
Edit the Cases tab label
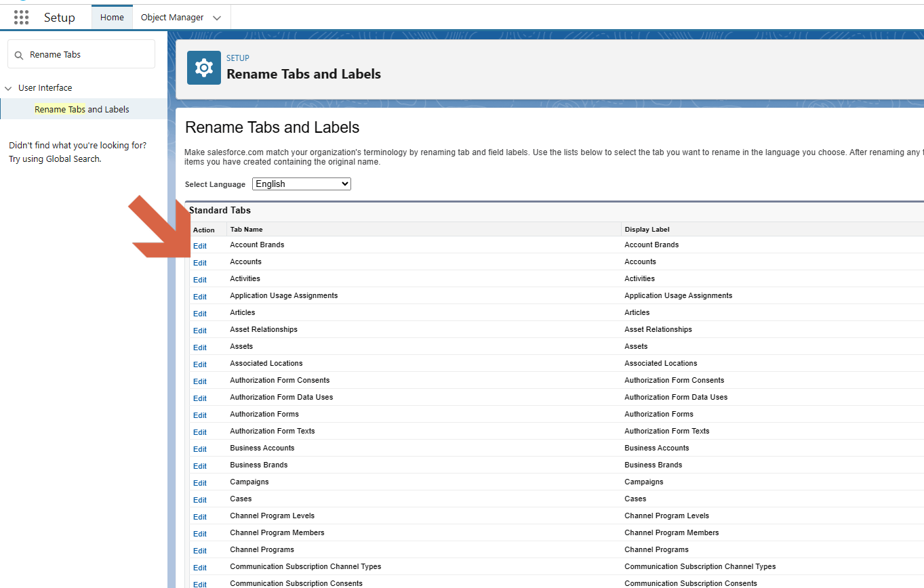point(199,499)
